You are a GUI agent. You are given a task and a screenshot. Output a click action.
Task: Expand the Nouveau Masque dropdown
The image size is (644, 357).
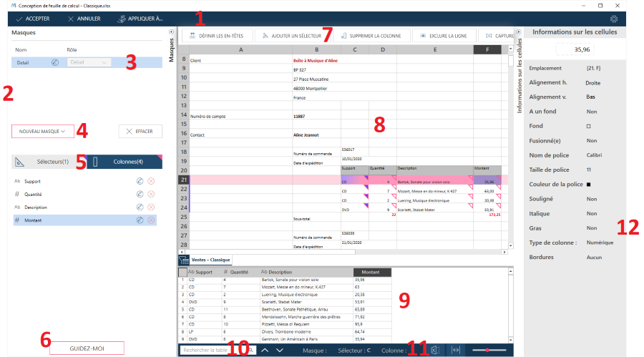point(42,132)
